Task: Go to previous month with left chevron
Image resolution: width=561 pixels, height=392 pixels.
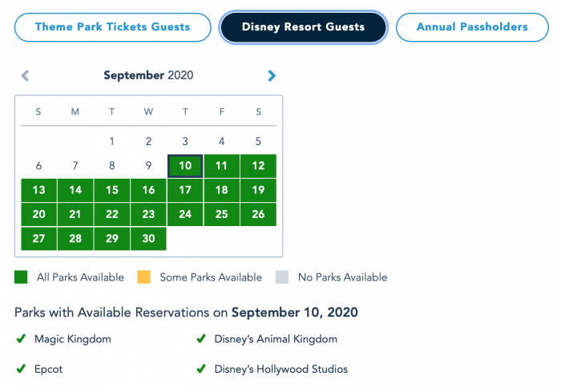Action: [x=25, y=75]
